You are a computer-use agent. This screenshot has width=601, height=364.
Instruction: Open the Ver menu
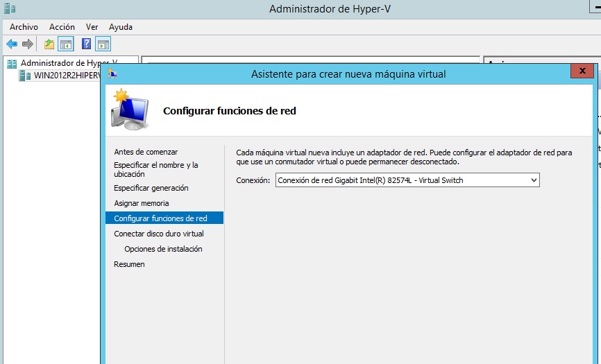tap(92, 27)
